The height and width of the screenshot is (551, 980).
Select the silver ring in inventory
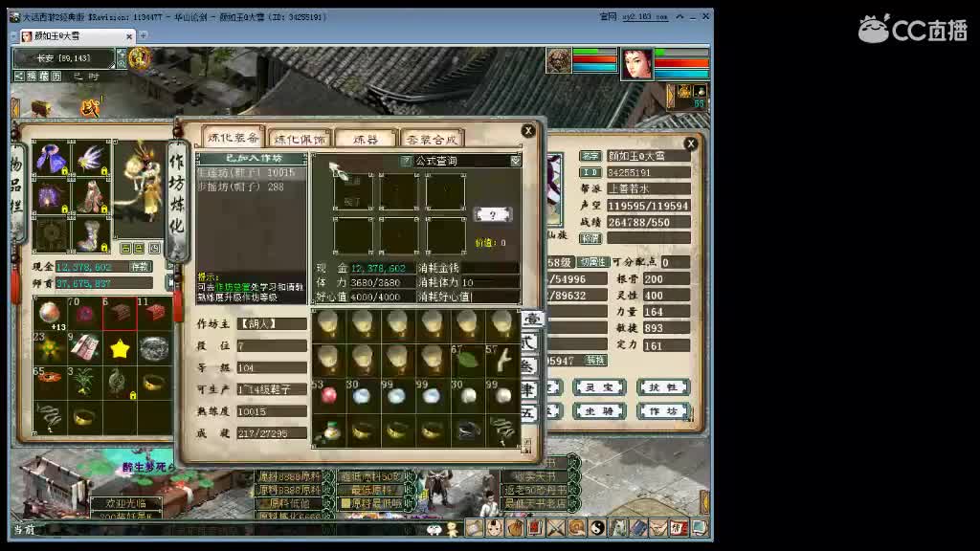pos(154,348)
